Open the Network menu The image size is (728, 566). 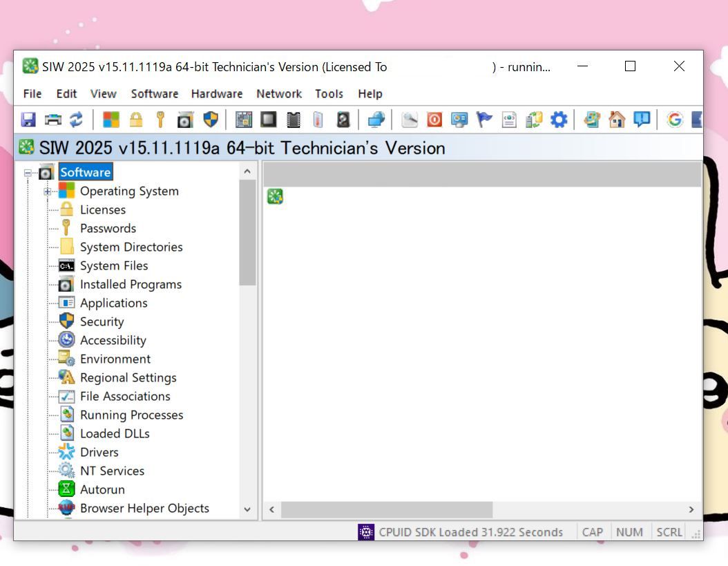[x=278, y=94]
